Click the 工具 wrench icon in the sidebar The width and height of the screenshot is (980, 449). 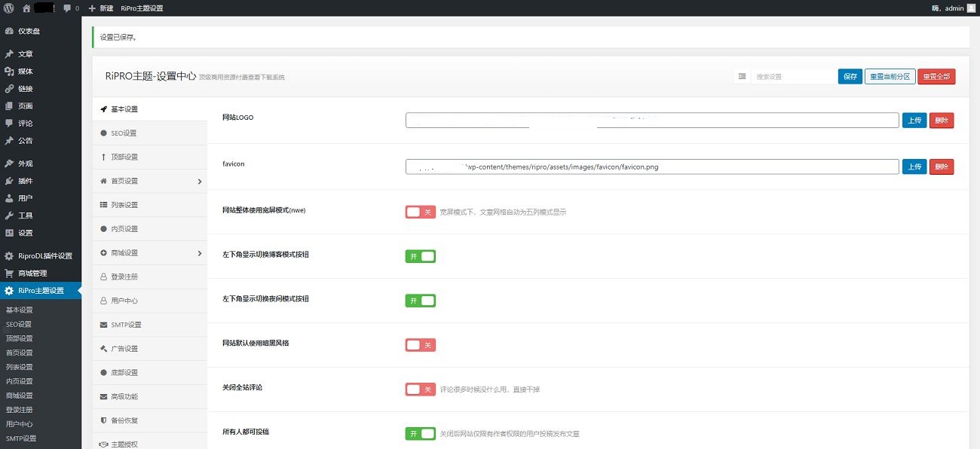[9, 215]
